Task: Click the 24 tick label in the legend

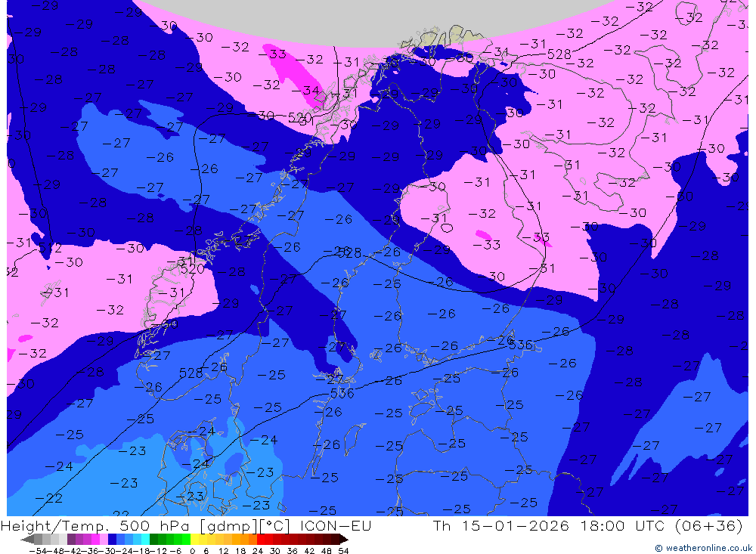Action: pos(258,551)
